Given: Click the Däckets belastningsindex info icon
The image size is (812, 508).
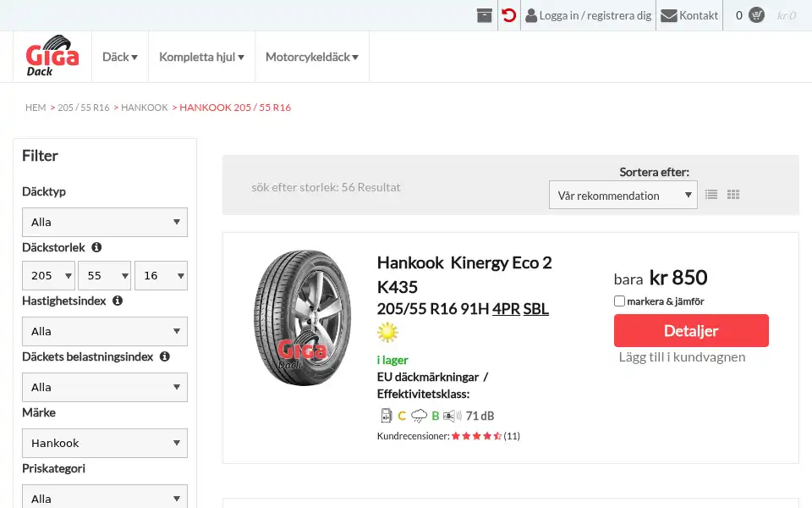Looking at the screenshot, I should [165, 356].
